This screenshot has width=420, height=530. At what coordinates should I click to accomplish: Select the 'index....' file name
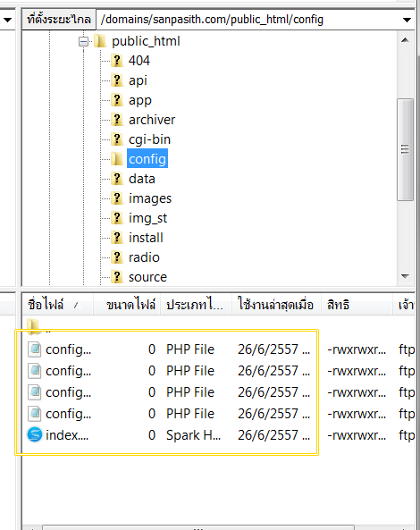67,435
